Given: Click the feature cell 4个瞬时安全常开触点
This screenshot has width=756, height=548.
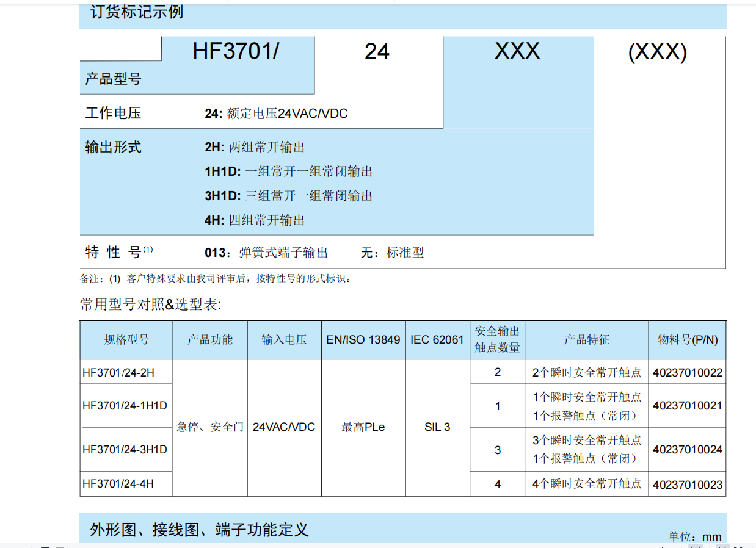Looking at the screenshot, I should (x=587, y=484).
